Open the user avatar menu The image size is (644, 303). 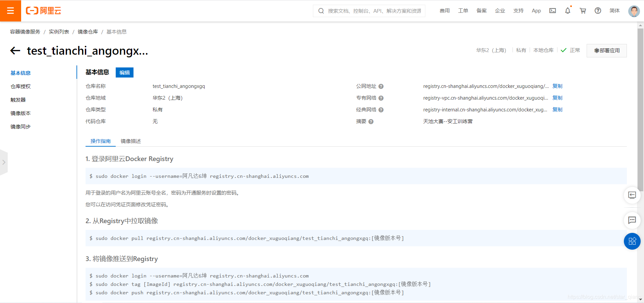click(x=634, y=11)
